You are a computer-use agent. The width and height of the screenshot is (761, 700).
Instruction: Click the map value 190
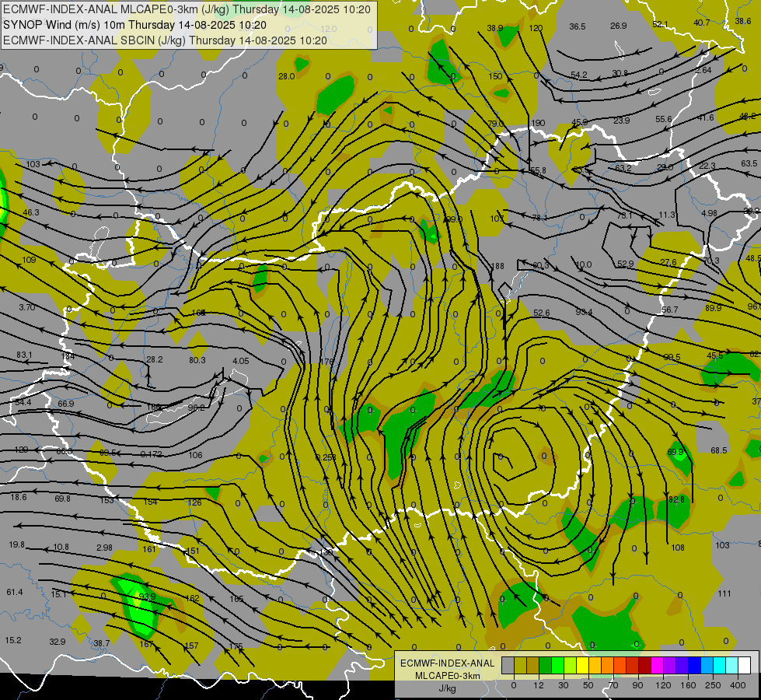click(x=538, y=123)
